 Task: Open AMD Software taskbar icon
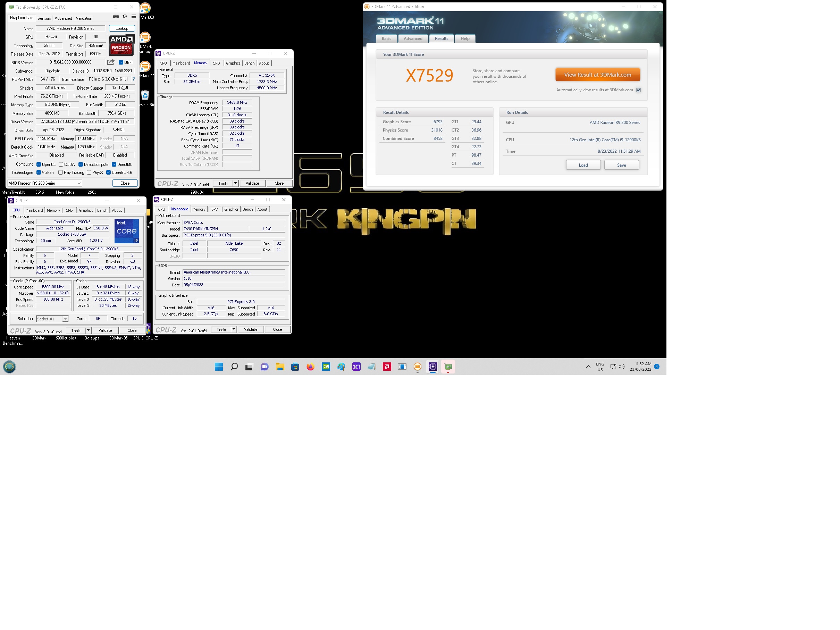coord(387,367)
